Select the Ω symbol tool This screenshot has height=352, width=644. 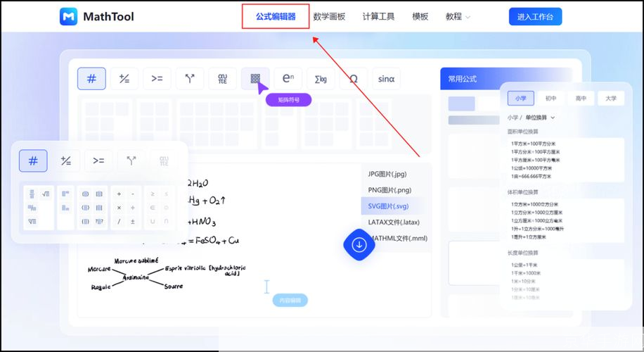tap(354, 79)
